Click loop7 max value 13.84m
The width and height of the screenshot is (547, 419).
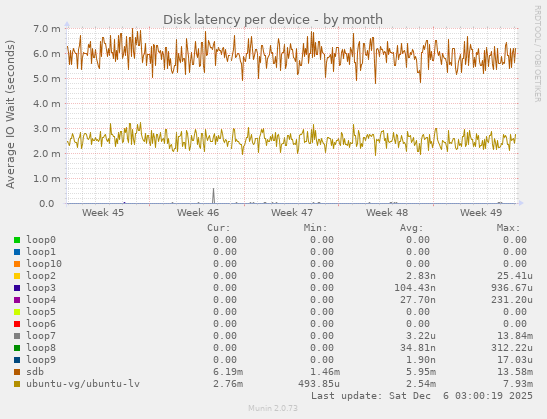click(x=515, y=336)
